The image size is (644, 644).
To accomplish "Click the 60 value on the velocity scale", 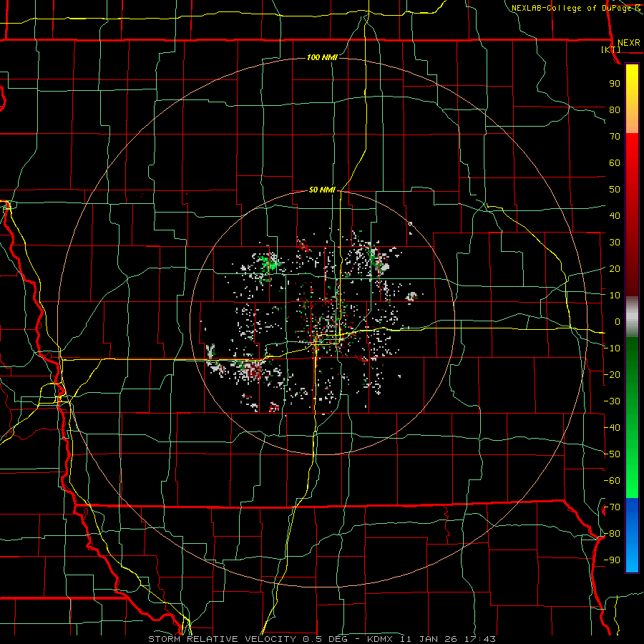I will point(615,162).
